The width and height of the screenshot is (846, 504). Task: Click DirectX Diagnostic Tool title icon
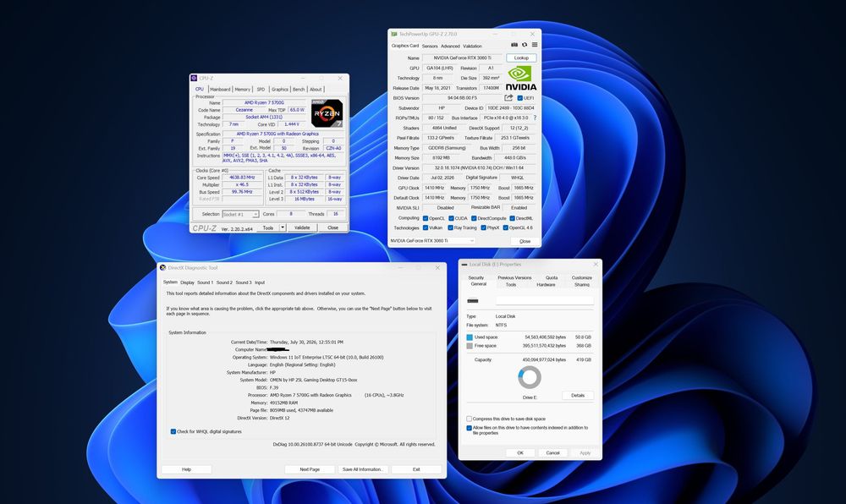click(x=162, y=267)
